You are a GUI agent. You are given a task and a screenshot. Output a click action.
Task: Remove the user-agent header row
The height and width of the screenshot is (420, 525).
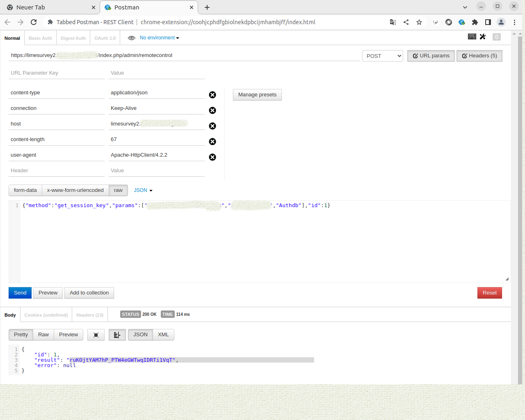tap(212, 157)
